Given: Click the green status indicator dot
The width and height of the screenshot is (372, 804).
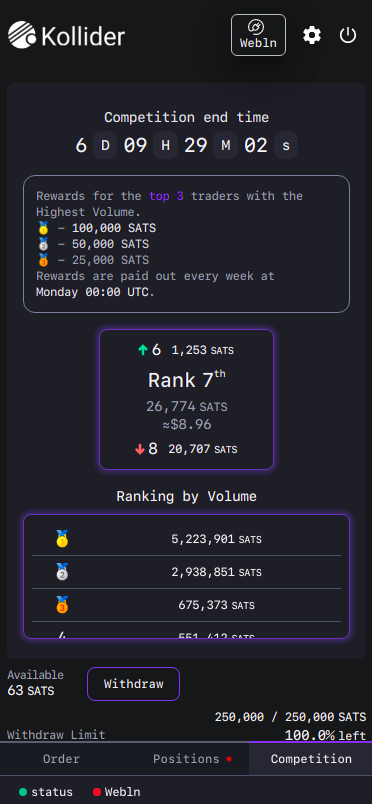Looking at the screenshot, I should [x=23, y=792].
